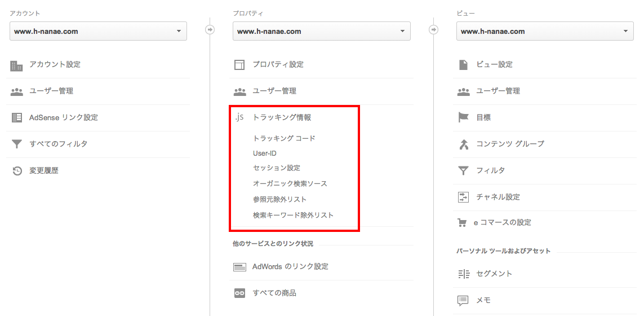Open プロパティ設定
Image resolution: width=644 pixels, height=316 pixels.
tap(278, 64)
